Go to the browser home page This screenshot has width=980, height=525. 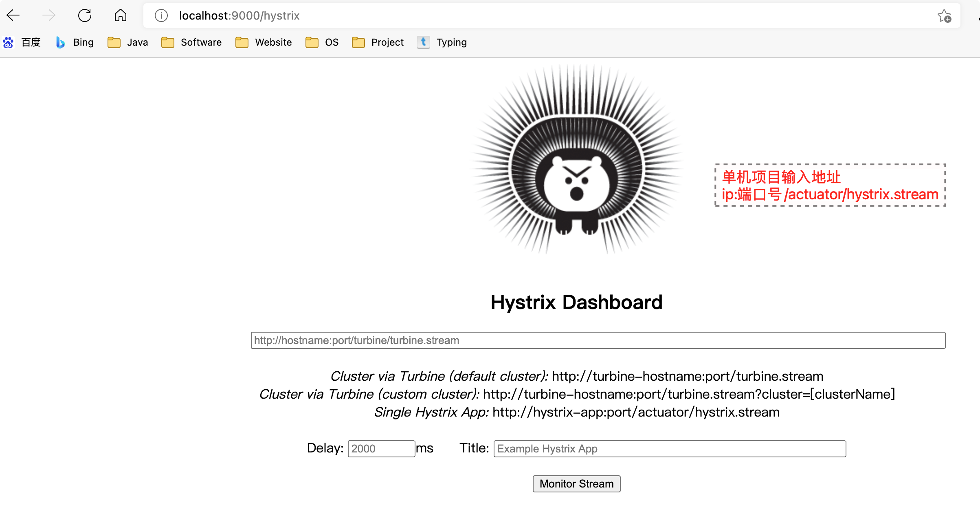[x=121, y=15]
